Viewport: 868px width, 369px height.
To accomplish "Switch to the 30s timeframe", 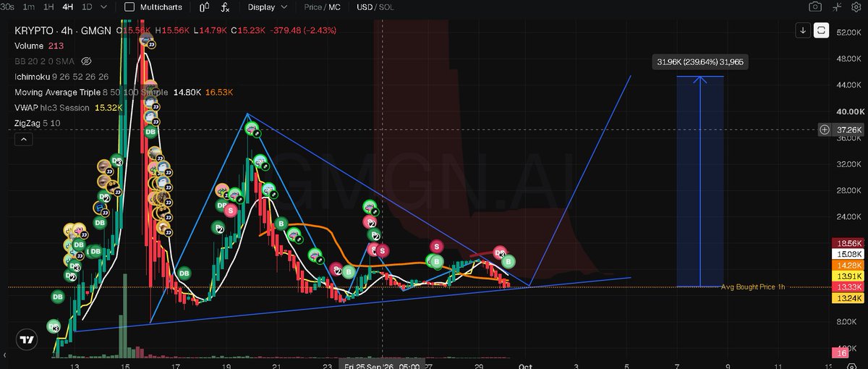I will (7, 7).
